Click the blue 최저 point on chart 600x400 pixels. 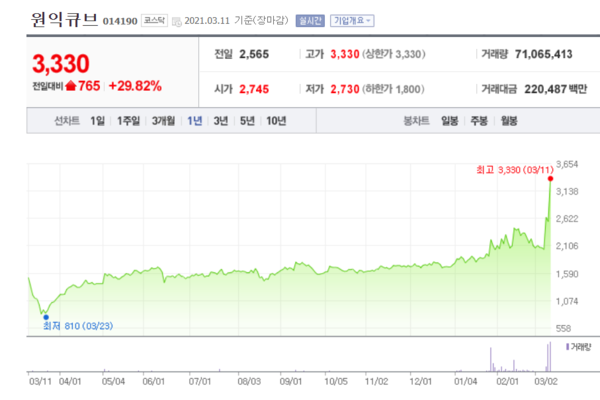(46, 317)
